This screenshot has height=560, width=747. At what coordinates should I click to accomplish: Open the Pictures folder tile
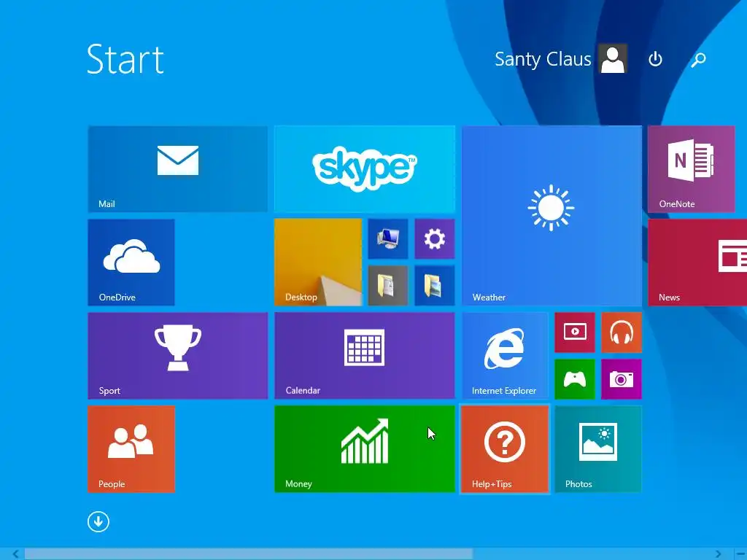coord(435,286)
